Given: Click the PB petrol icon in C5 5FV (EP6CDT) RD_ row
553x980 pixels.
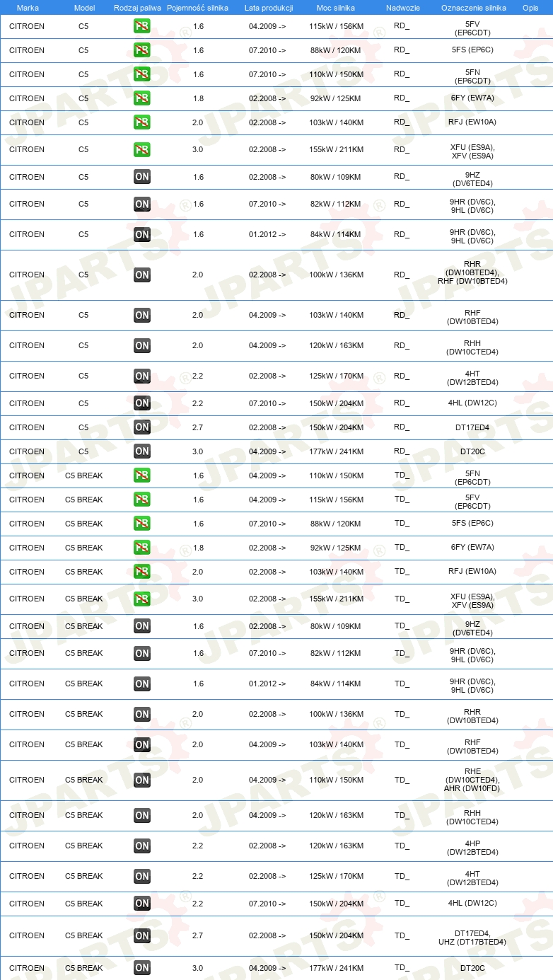Looking at the screenshot, I should [x=142, y=26].
